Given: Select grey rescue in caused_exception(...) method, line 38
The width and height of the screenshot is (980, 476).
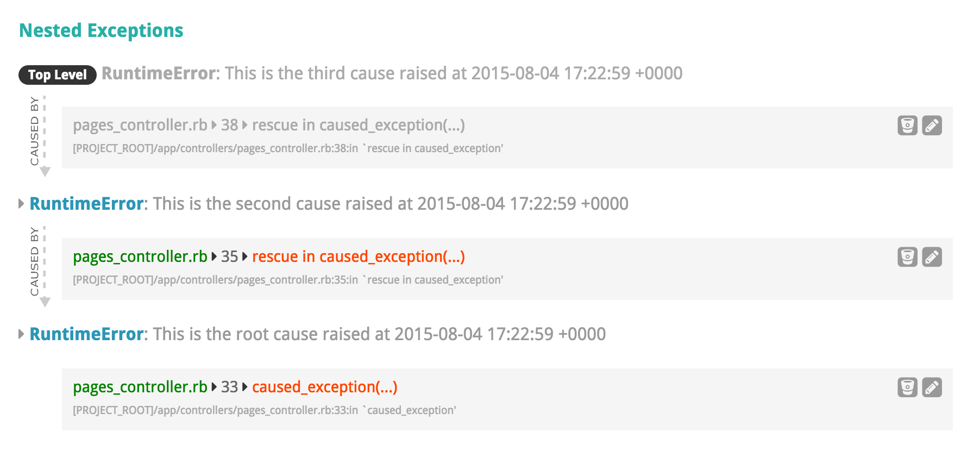Looking at the screenshot, I should point(358,125).
